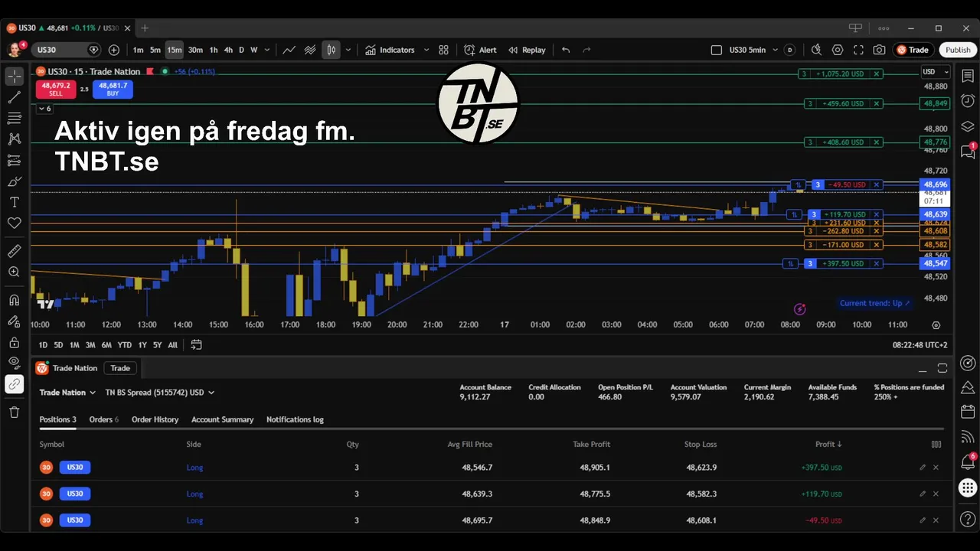Screen dimensions: 980x551
Task: Start bar Replay mode
Action: point(527,50)
